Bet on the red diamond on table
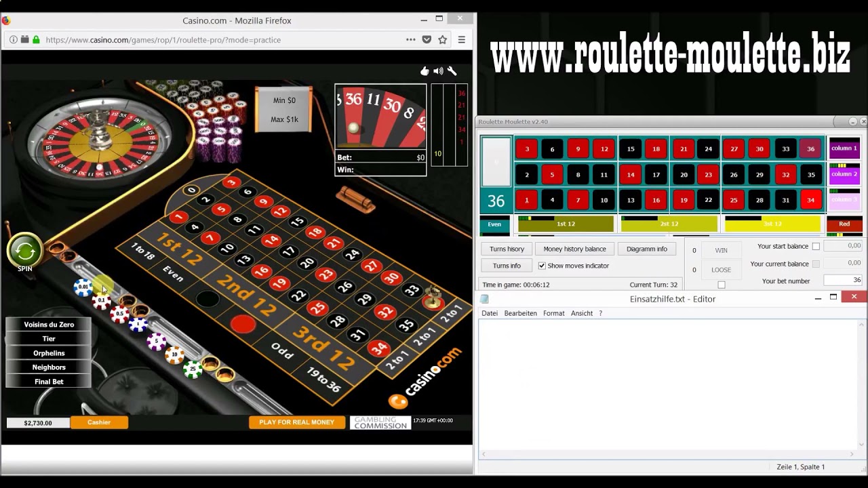This screenshot has height=488, width=868. (242, 324)
